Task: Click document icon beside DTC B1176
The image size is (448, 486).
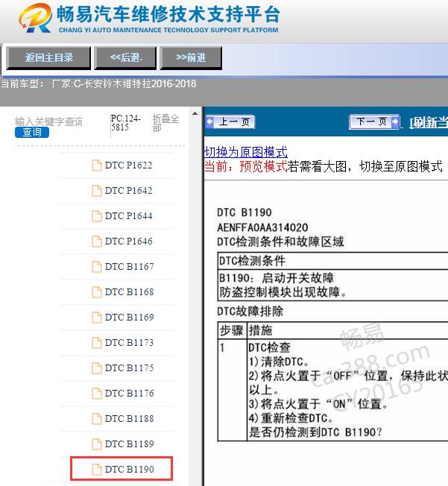Action: (97, 394)
